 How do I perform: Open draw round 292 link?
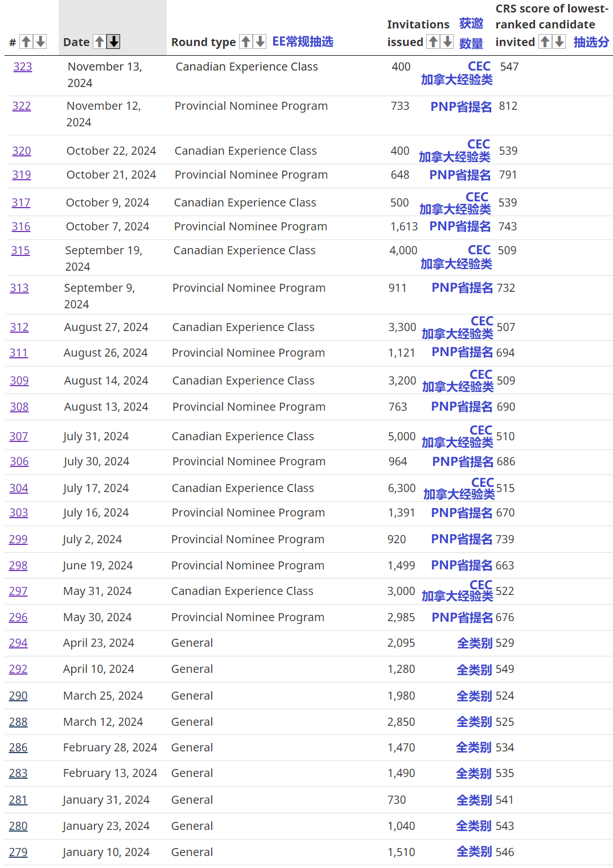pos(18,669)
